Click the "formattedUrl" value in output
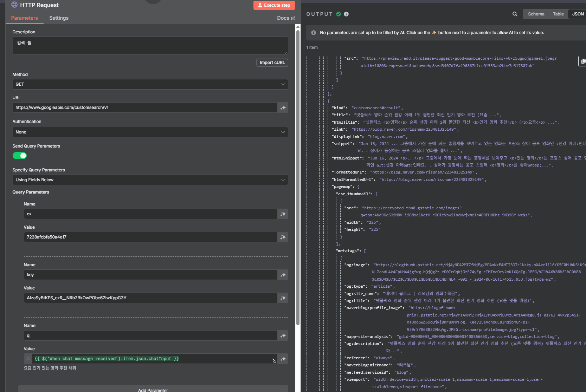This screenshot has width=586, height=392. tap(423, 172)
